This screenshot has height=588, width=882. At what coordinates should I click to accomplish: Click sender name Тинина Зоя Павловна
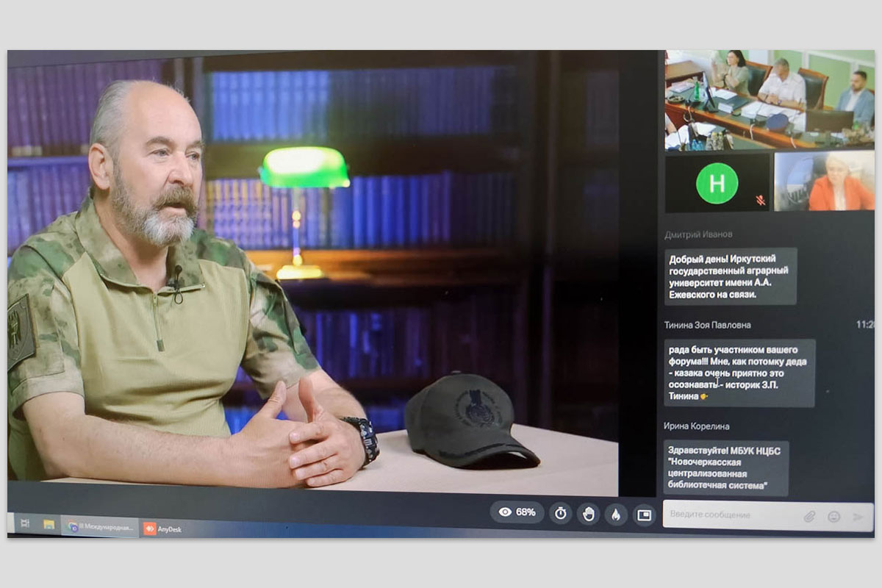(x=707, y=325)
